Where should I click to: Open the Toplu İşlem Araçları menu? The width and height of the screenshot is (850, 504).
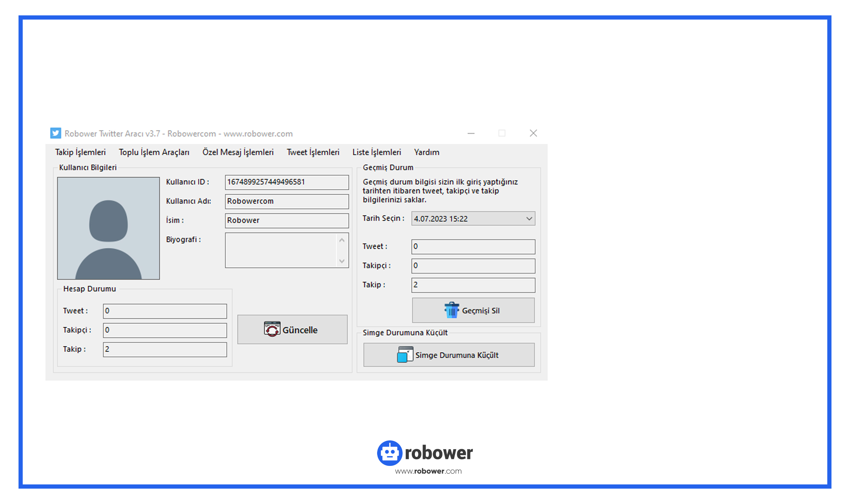154,152
